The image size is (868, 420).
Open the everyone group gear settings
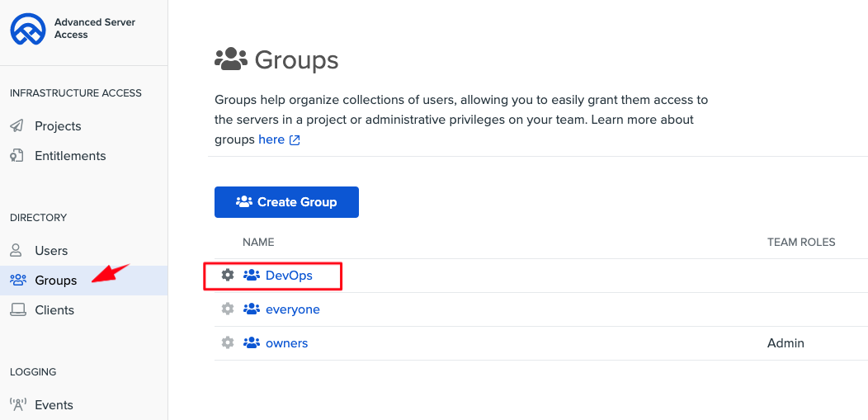pos(228,309)
